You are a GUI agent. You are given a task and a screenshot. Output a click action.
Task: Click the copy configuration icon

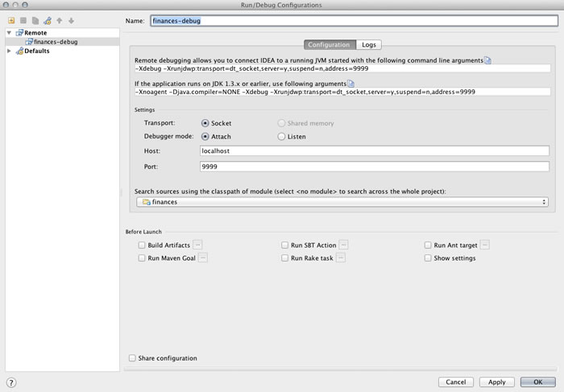[x=35, y=20]
